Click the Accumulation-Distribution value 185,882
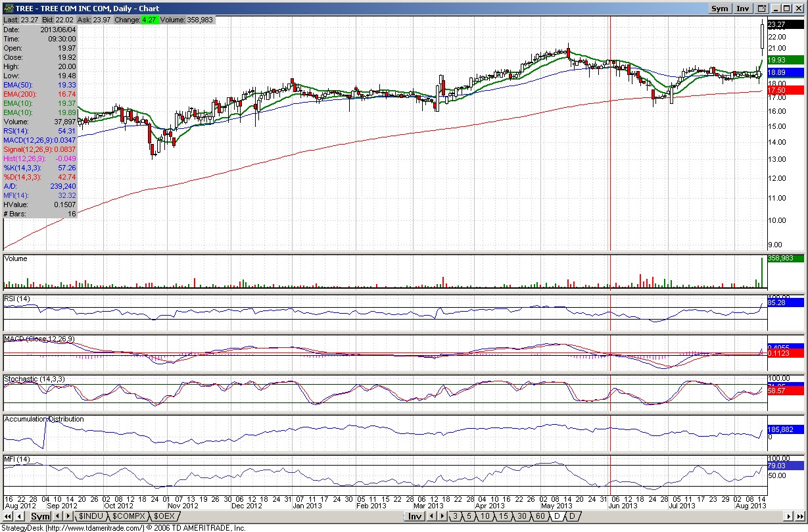The height and width of the screenshot is (532, 808). 785,429
